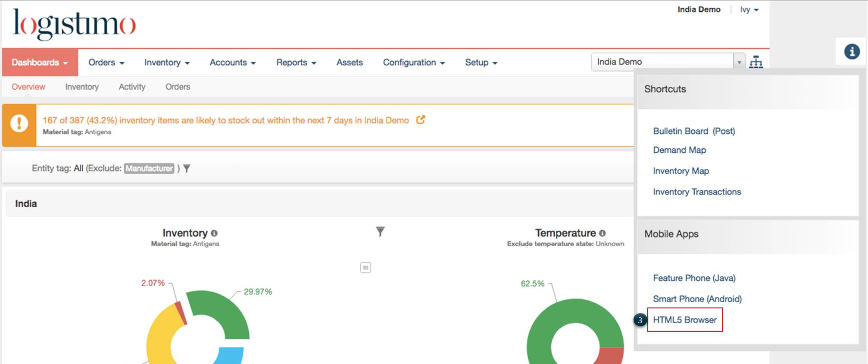Open Feature Phone (Java) app link
868x364 pixels.
694,278
